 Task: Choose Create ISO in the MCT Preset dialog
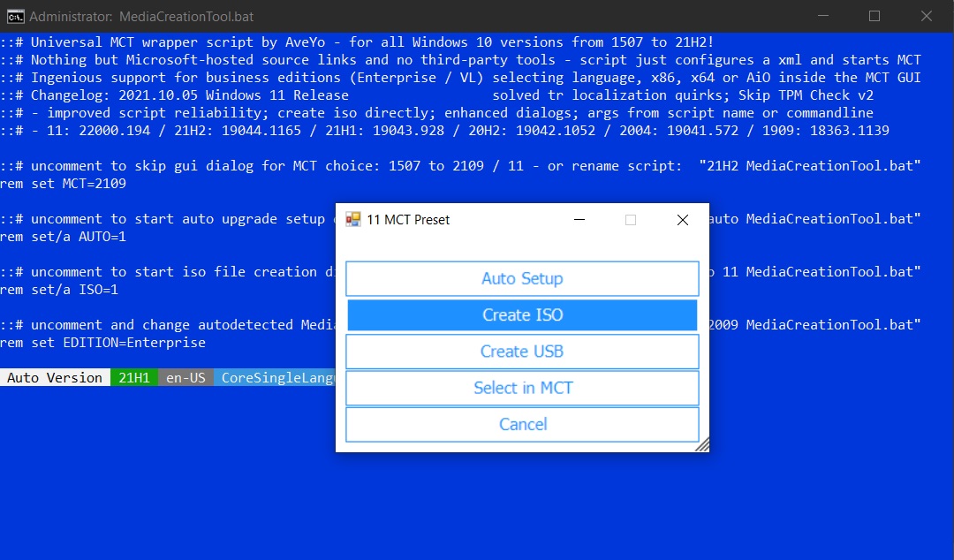coord(522,314)
